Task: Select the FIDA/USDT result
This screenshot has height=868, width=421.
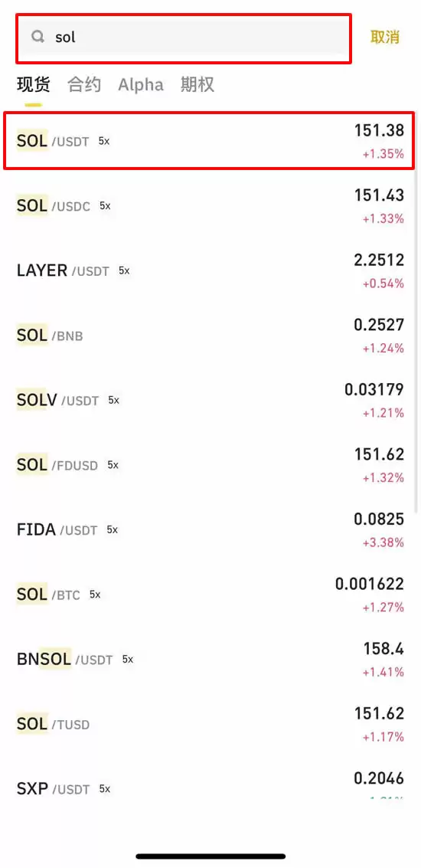Action: (x=210, y=530)
